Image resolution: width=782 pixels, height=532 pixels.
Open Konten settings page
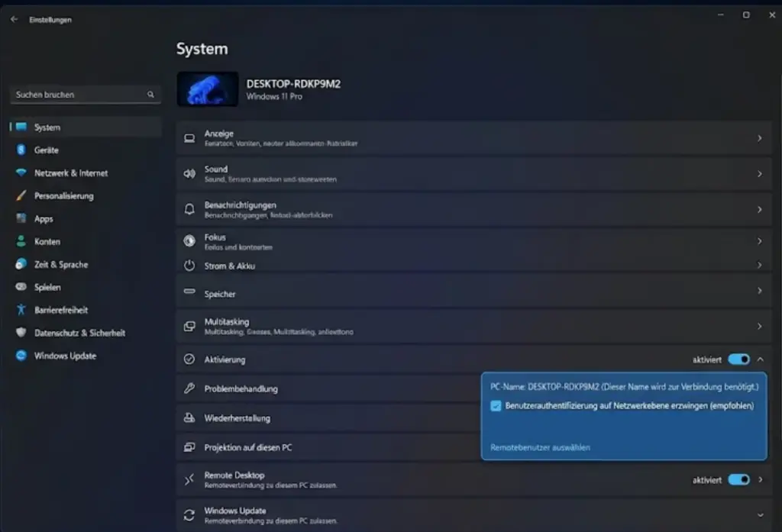point(86,242)
